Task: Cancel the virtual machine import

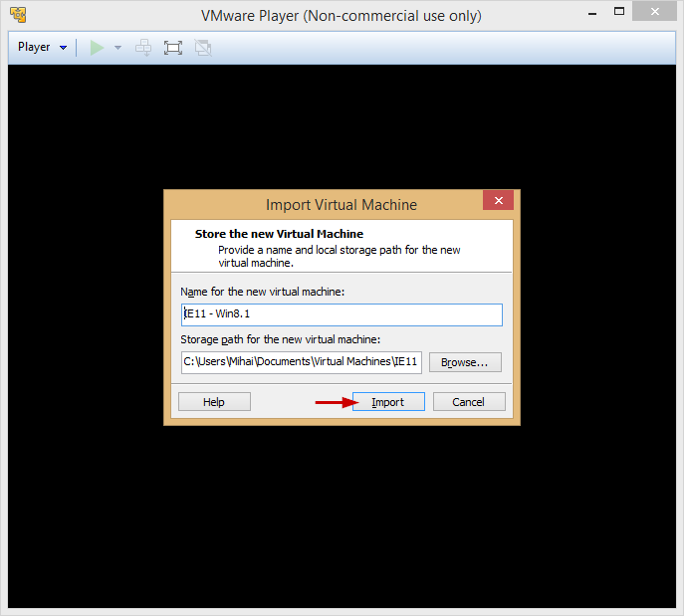Action: tap(468, 402)
